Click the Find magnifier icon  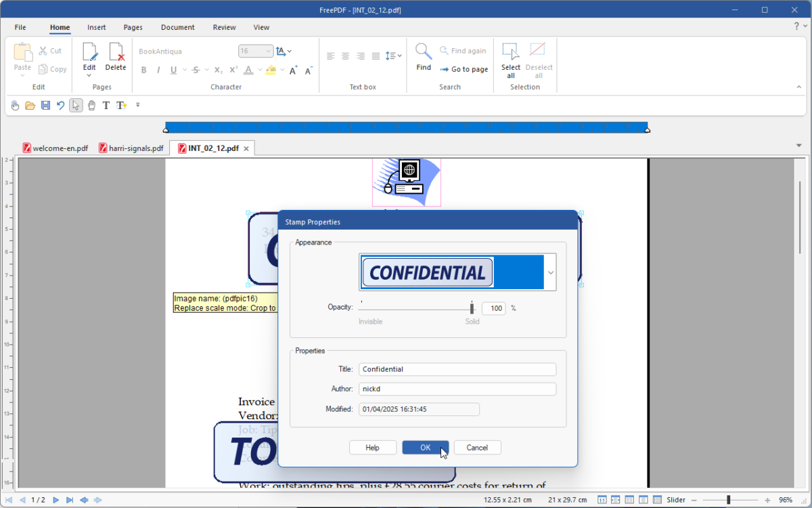[423, 50]
